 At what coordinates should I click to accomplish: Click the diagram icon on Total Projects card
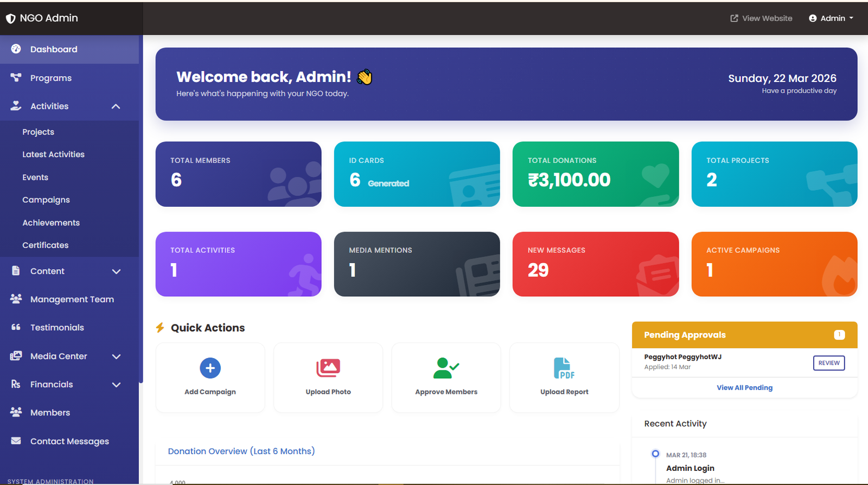(x=831, y=184)
